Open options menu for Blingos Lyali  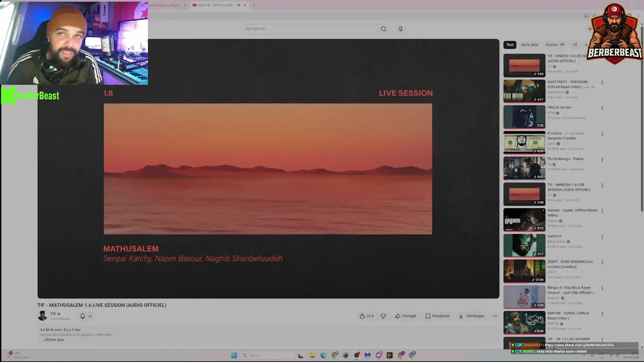click(x=602, y=289)
